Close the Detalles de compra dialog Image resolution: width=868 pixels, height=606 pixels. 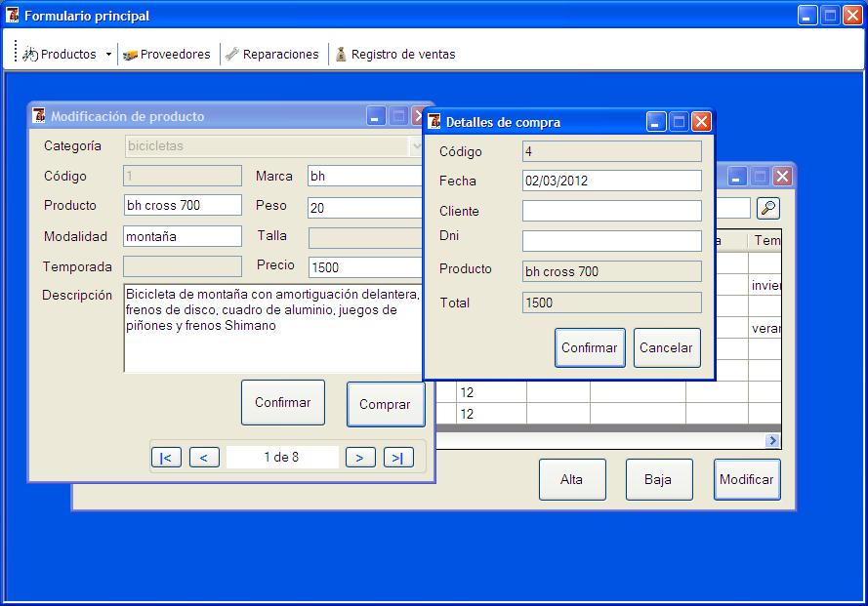(701, 122)
